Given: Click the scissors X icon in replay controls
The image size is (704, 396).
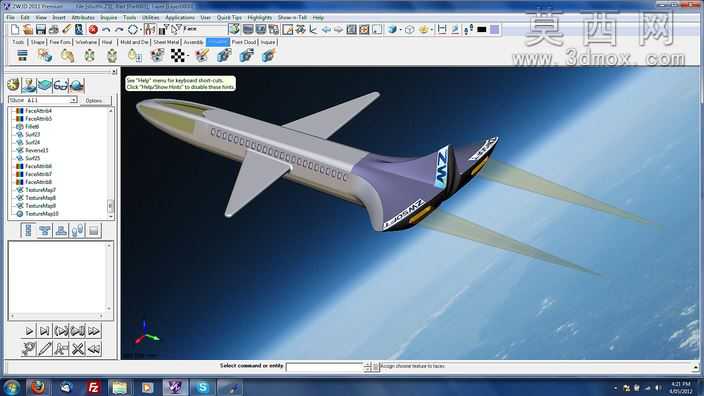Looking at the screenshot, I should tap(78, 348).
